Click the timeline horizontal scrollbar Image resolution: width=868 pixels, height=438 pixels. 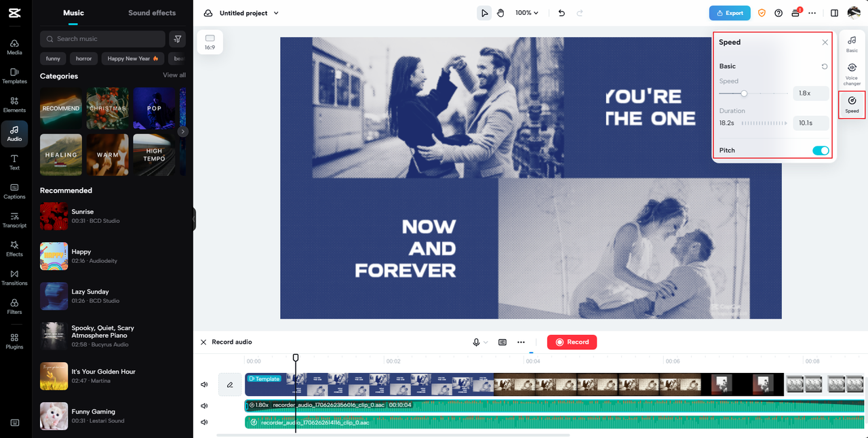tap(393, 435)
